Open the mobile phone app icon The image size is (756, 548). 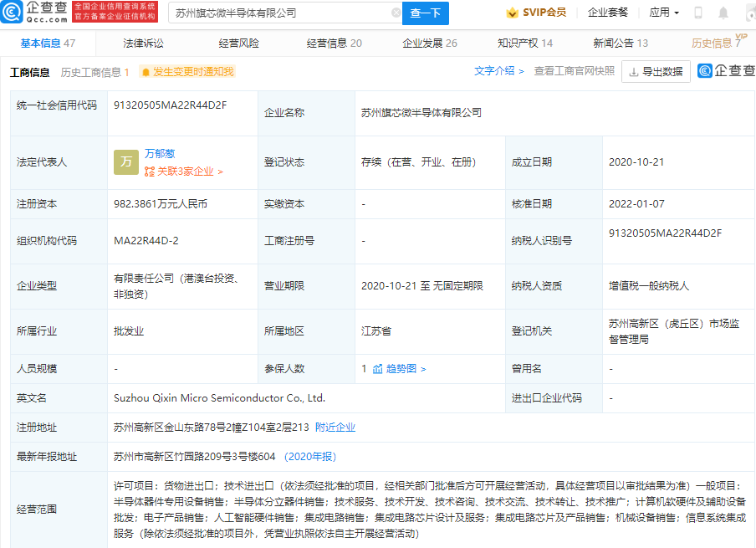[x=697, y=13]
